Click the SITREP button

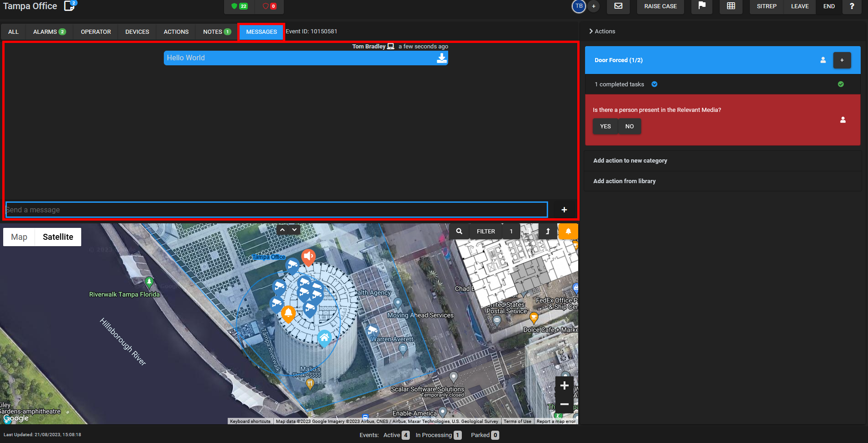pyautogui.click(x=766, y=6)
